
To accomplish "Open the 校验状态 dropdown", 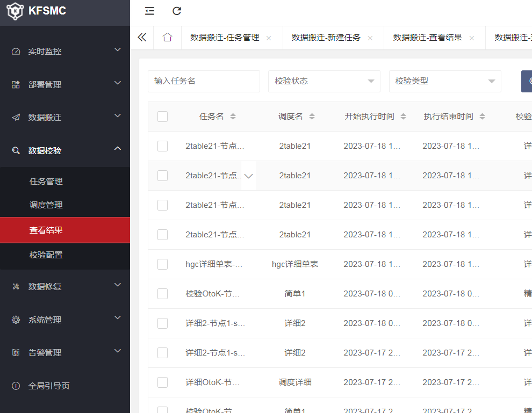I will [324, 81].
